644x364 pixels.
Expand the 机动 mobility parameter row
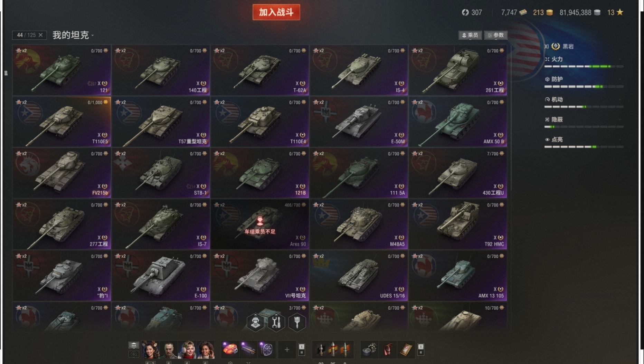(x=584, y=102)
